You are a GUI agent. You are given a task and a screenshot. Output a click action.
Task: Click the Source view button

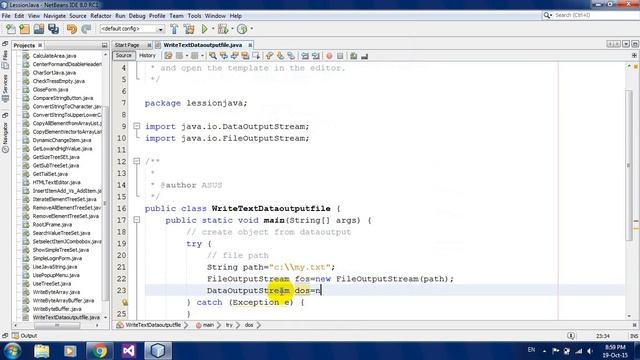(124, 56)
